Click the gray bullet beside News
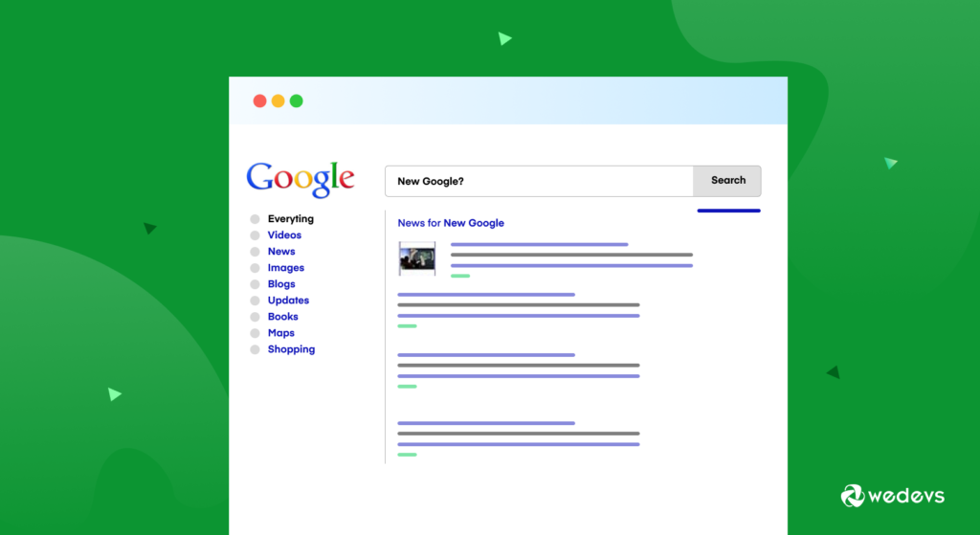This screenshot has width=980, height=535. coord(255,252)
